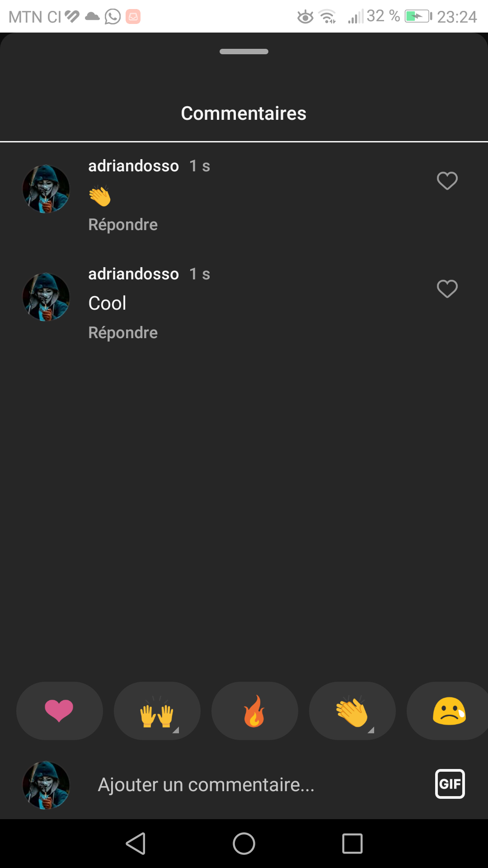Open avatar beside the "Cool" comment

[46, 297]
